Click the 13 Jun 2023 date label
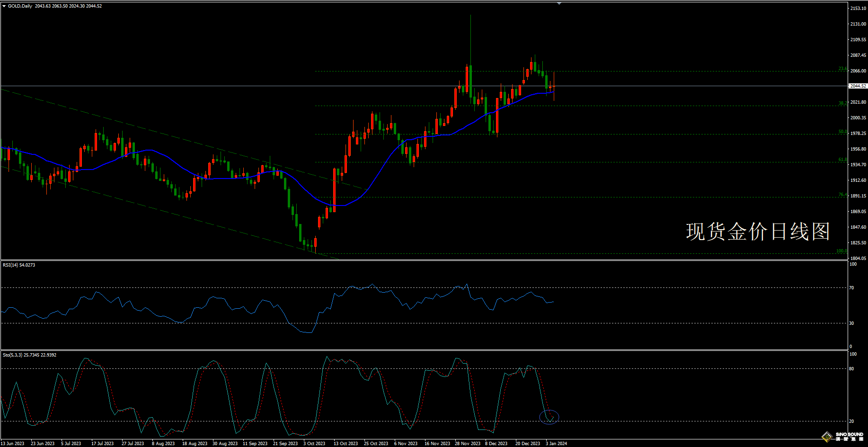The width and height of the screenshot is (868, 447). coord(12,444)
